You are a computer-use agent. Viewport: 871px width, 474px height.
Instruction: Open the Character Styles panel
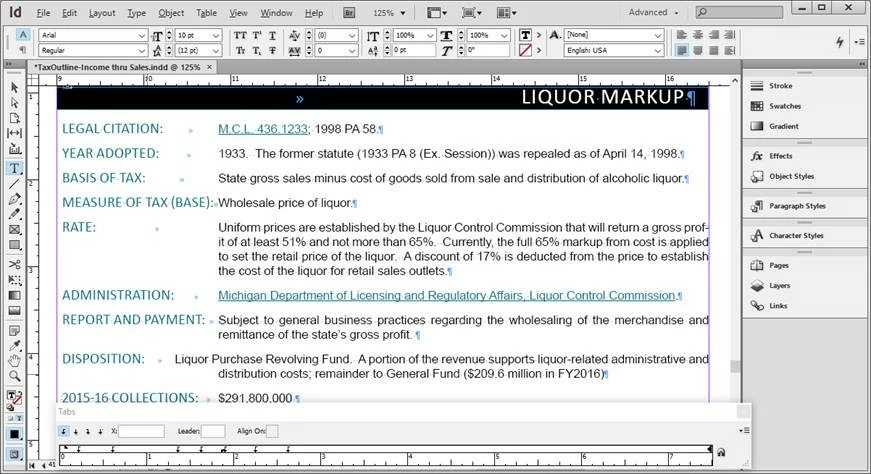(x=796, y=236)
